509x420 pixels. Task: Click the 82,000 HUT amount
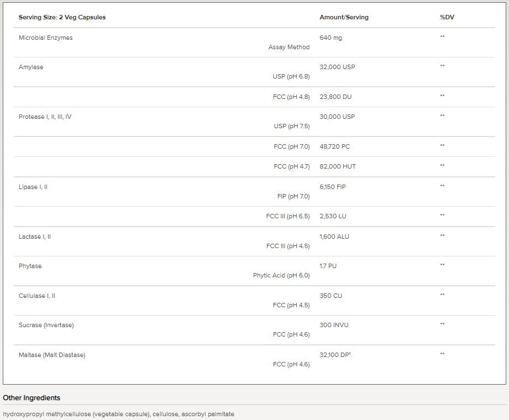click(x=337, y=166)
